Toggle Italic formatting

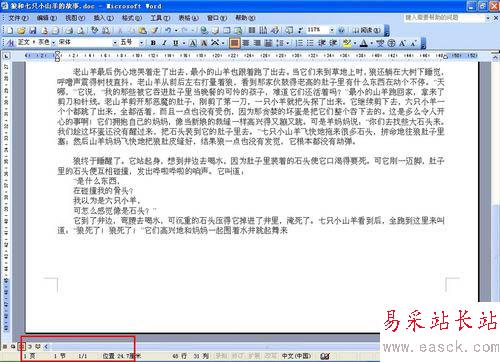pos(164,43)
